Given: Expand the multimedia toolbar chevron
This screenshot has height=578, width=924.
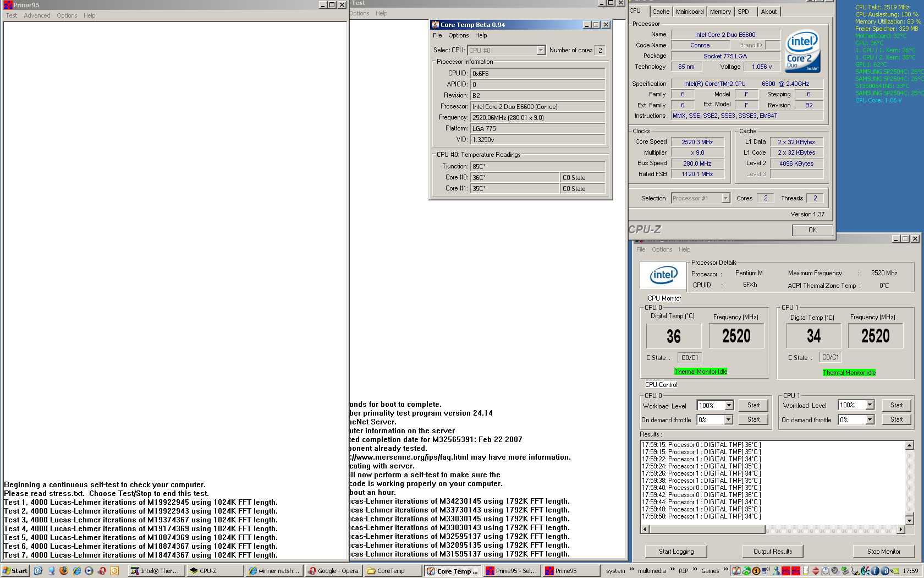Looking at the screenshot, I should tap(672, 570).
